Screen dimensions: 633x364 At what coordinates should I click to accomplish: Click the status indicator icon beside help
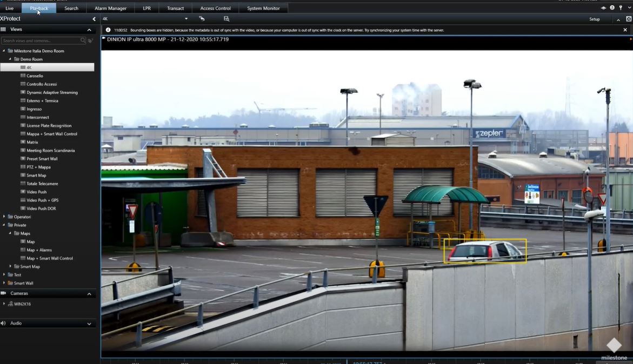tap(603, 8)
